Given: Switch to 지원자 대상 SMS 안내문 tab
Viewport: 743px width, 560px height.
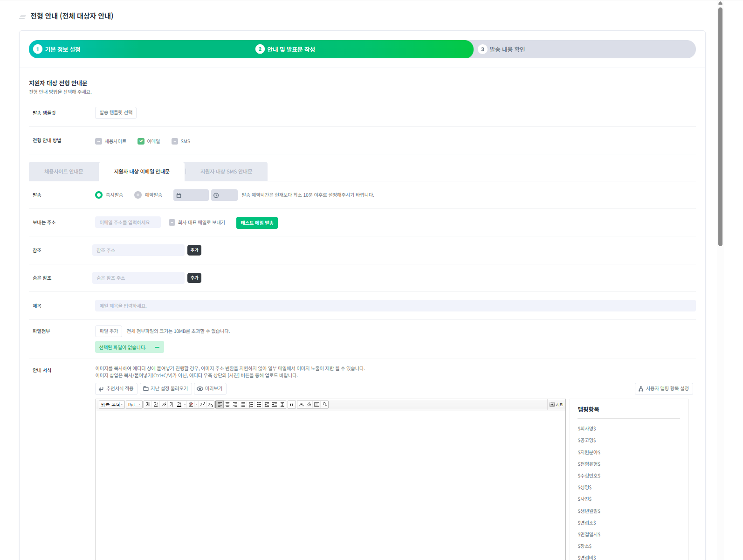Looking at the screenshot, I should [226, 172].
